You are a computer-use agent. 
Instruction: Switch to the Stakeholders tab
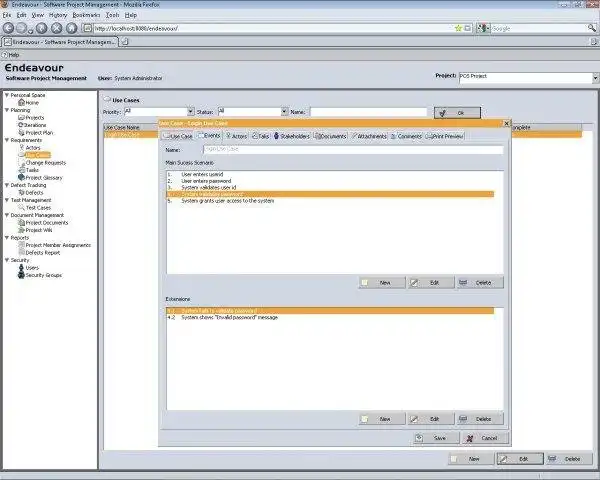[292, 136]
